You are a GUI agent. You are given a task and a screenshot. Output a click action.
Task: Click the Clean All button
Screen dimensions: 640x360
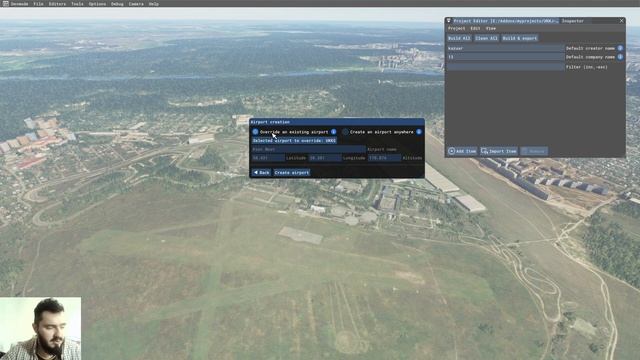tap(486, 38)
